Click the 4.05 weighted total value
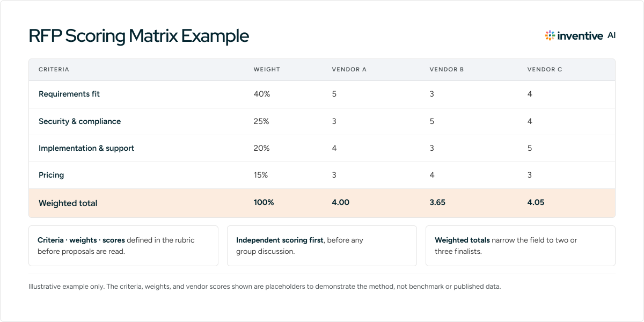644x322 pixels. click(536, 203)
